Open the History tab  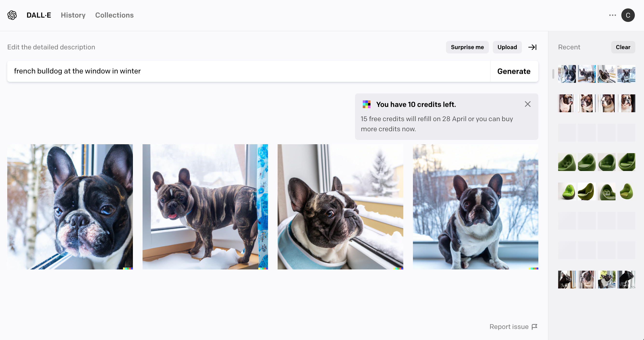pos(73,15)
